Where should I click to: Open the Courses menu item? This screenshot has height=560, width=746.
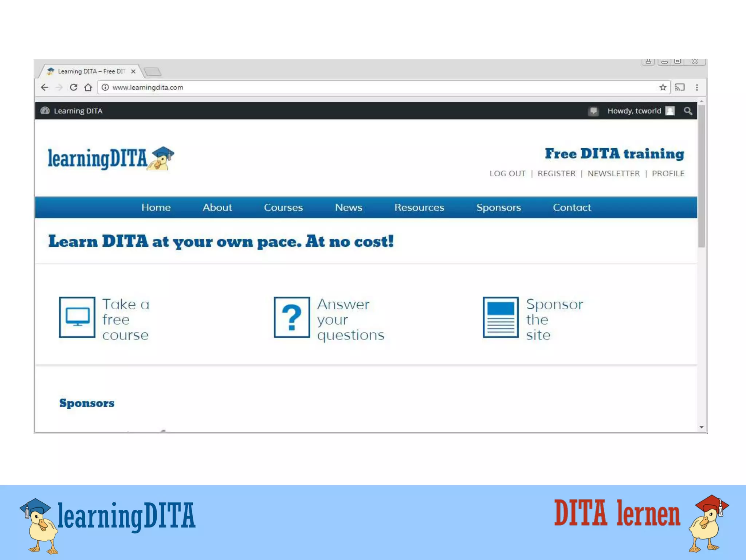click(x=283, y=207)
